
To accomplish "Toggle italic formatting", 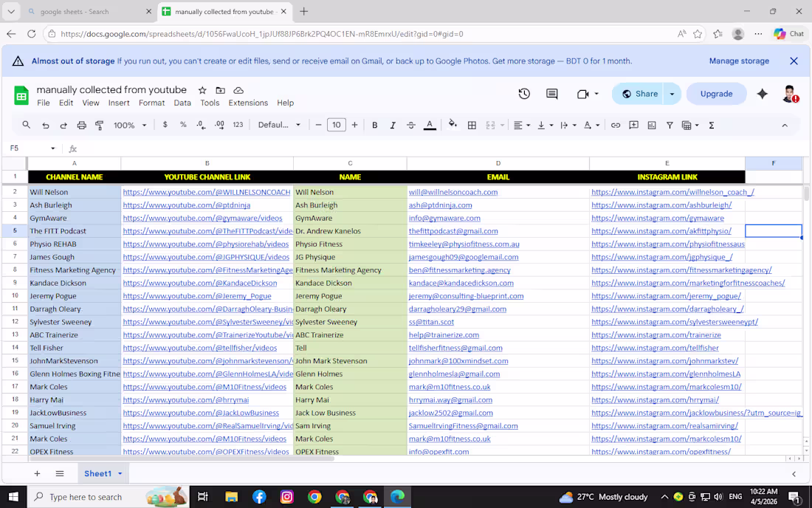I will pos(393,125).
